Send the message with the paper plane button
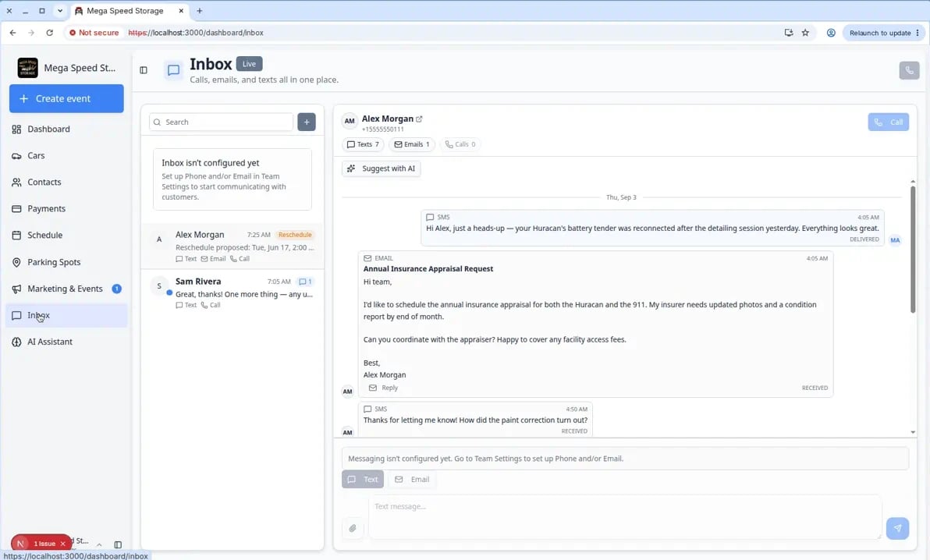Screen dimensions: 930x560 pyautogui.click(x=897, y=528)
